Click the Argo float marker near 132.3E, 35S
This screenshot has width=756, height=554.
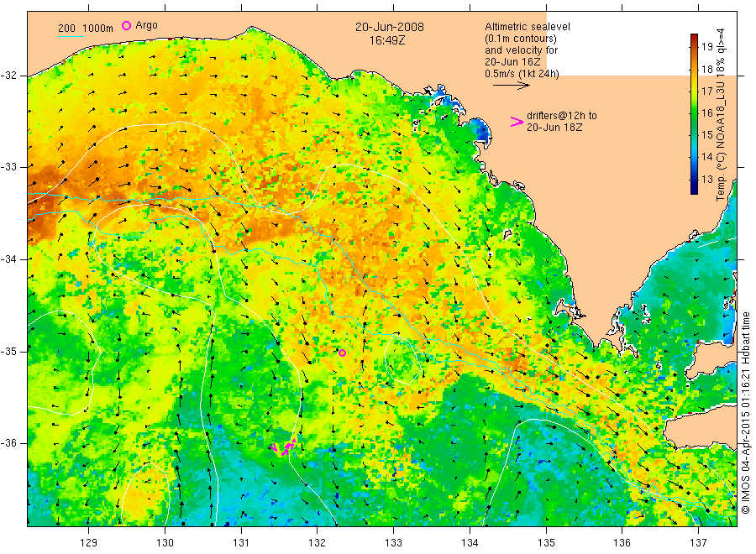(342, 353)
